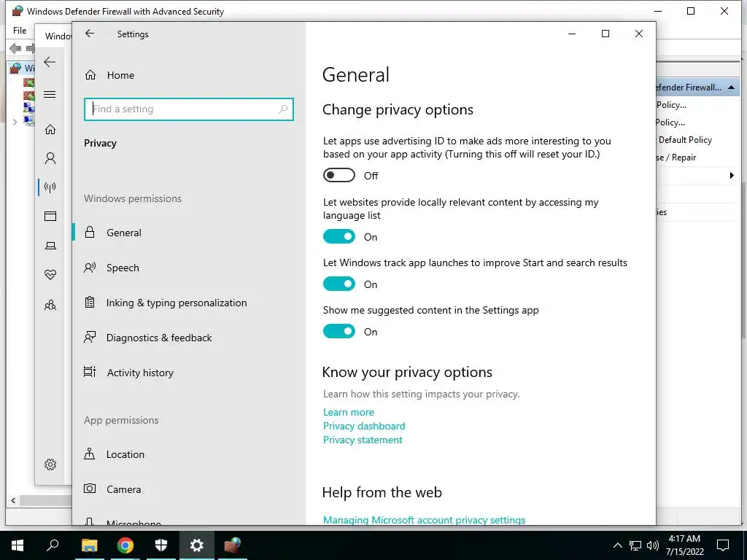The height and width of the screenshot is (560, 747).
Task: Click back arrow in Windows Security window
Action: click(x=50, y=62)
